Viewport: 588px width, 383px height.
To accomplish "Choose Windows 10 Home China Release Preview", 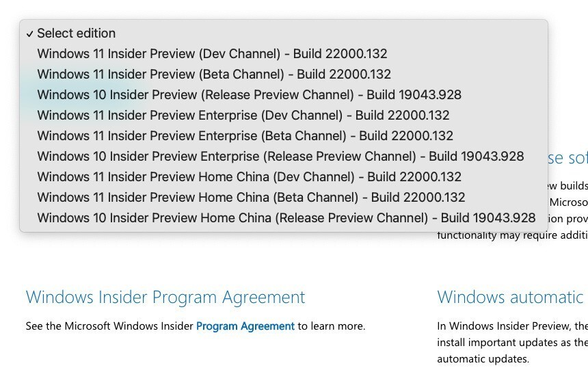I will click(286, 218).
